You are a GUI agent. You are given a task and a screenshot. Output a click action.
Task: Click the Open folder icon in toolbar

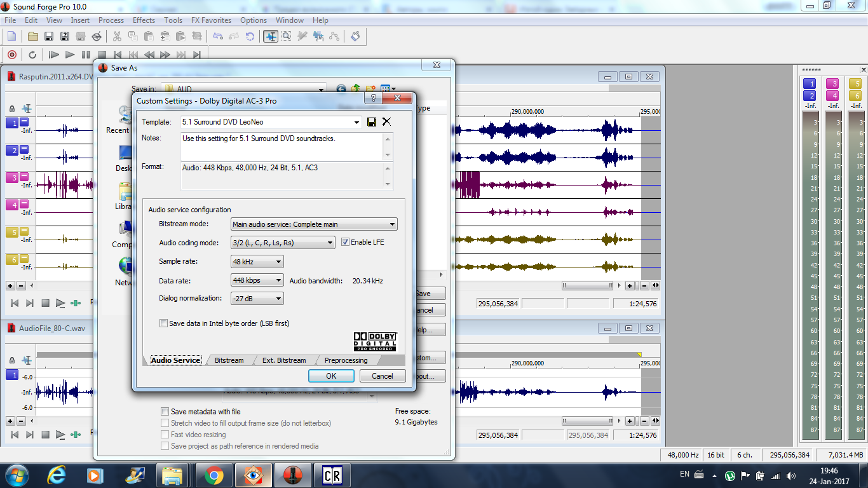click(x=32, y=36)
